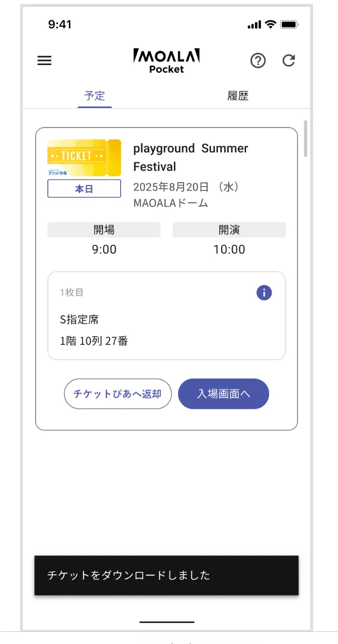This screenshot has width=338, height=644.
Task: Click the チケットぴあへ返却 button
Action: [118, 394]
